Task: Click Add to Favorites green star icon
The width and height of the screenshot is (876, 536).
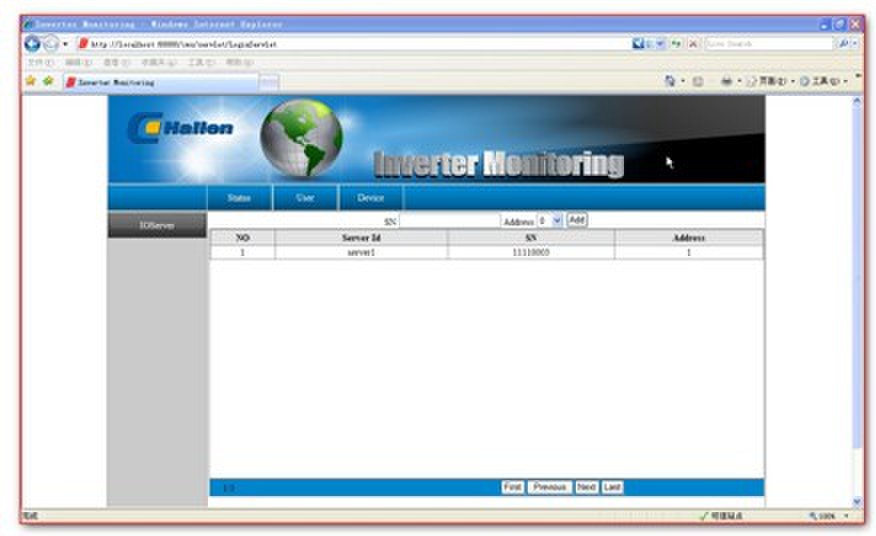Action: (x=49, y=82)
